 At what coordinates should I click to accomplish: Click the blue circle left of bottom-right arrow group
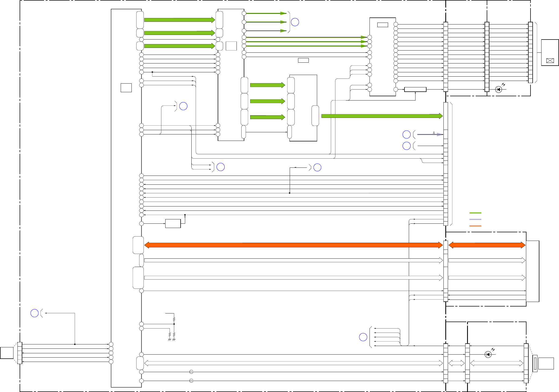tap(363, 337)
